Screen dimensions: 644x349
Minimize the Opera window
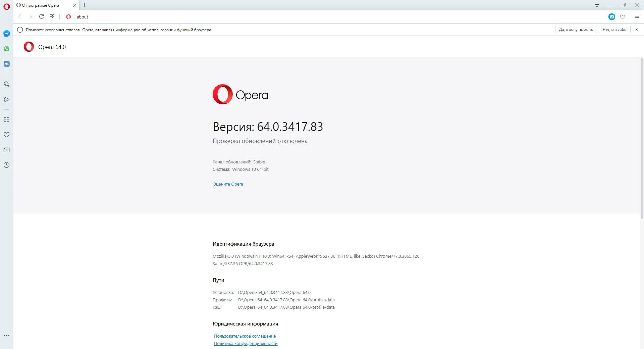click(x=610, y=5)
